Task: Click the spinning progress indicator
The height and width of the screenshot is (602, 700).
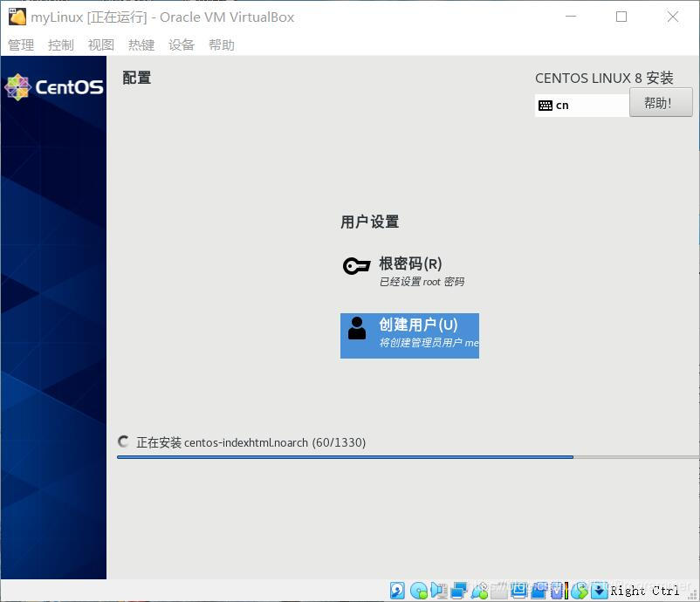Action: (x=124, y=441)
